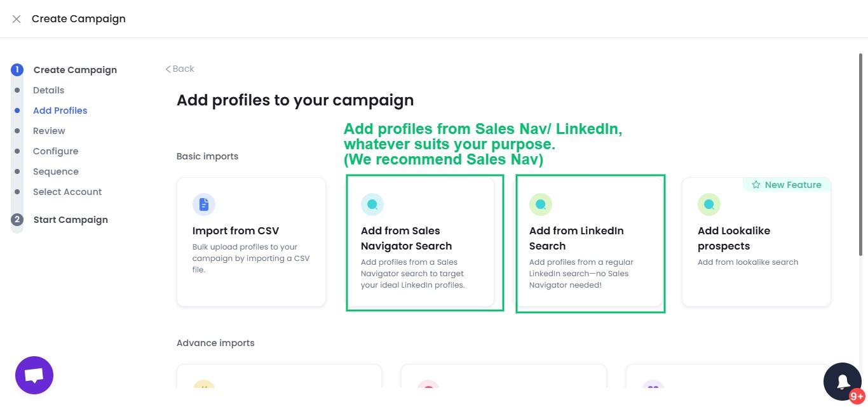Open the chat support widget
Screen dimensions: 868x407
tap(34, 375)
